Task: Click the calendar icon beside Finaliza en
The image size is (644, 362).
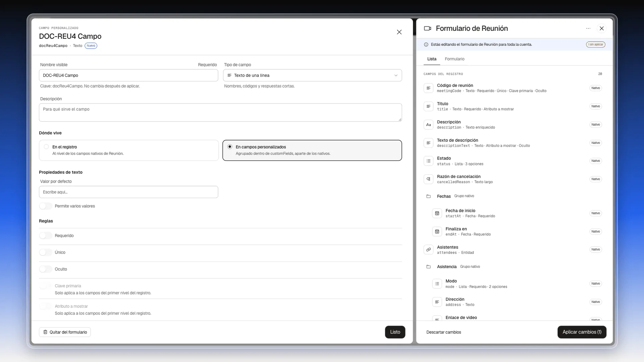Action: point(437,232)
